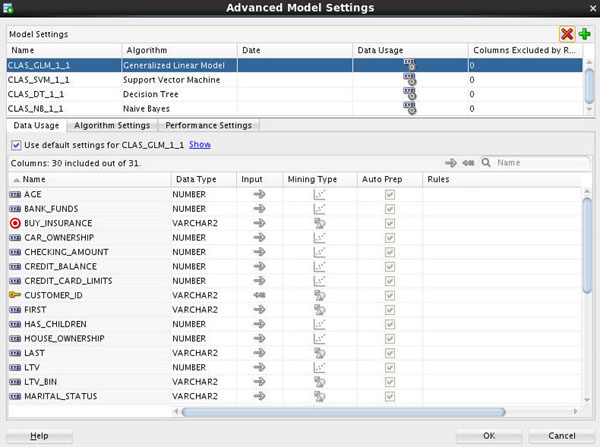The image size is (600, 447).
Task: Click the vertical scrollbar of the columns list
Action: click(x=587, y=245)
